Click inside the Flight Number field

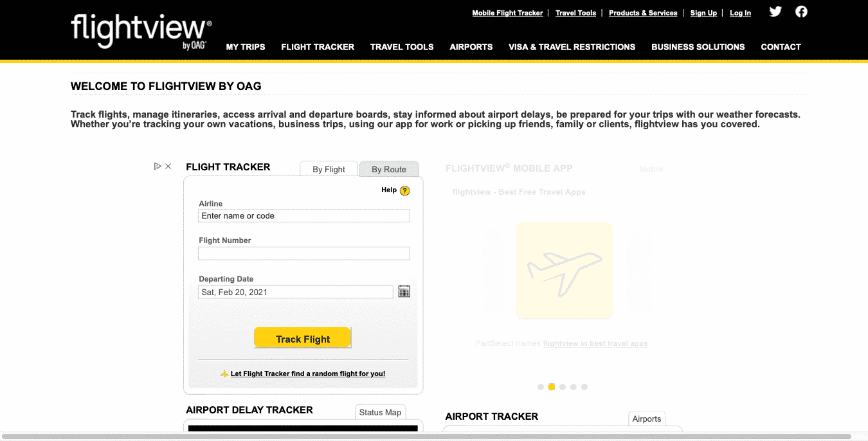point(303,253)
